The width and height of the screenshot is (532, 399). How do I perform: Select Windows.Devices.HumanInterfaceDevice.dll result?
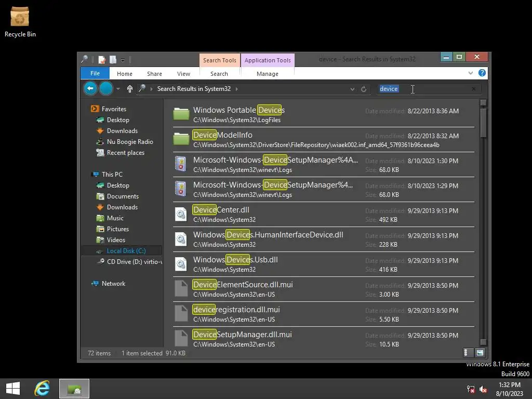[x=324, y=239]
